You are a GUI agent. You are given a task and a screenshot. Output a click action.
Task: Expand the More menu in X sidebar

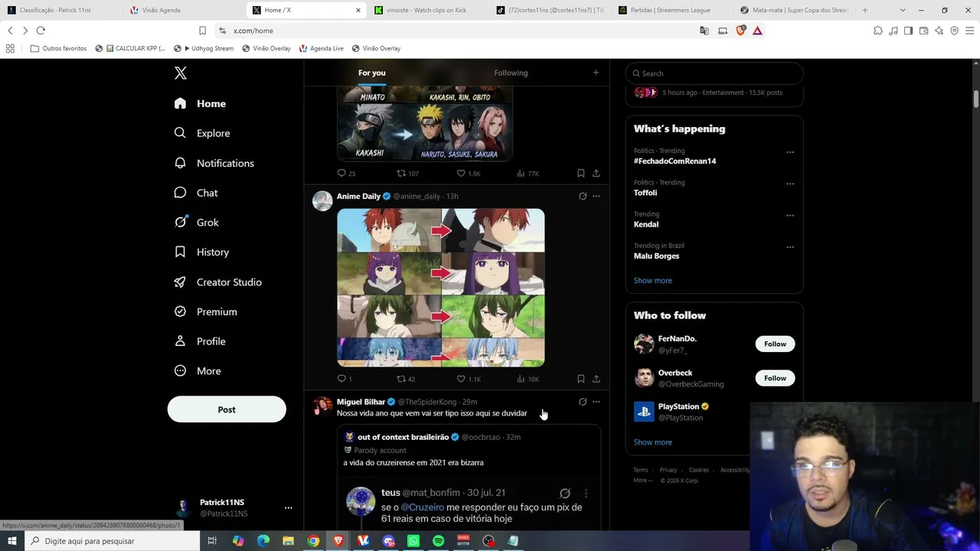coord(198,371)
